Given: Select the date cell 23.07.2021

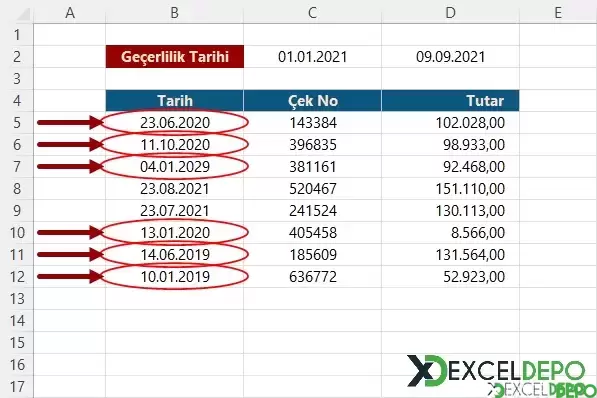Looking at the screenshot, I should [x=175, y=211].
